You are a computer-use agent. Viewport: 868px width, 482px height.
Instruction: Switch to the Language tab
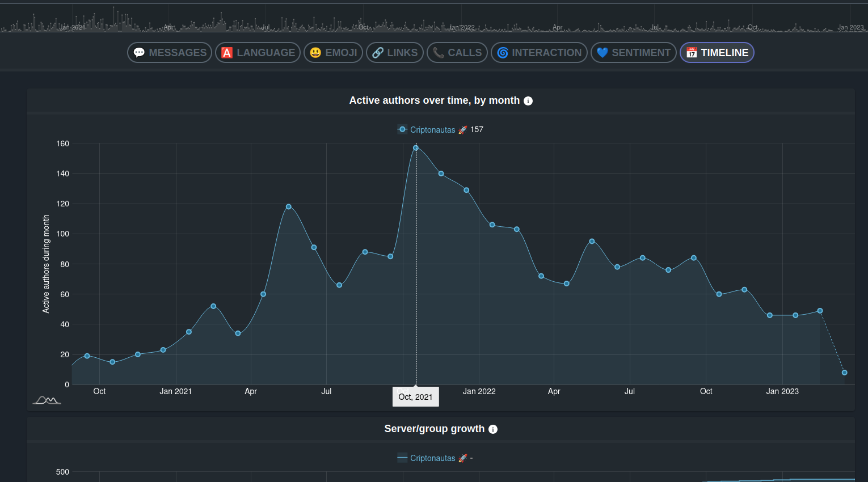click(x=258, y=53)
